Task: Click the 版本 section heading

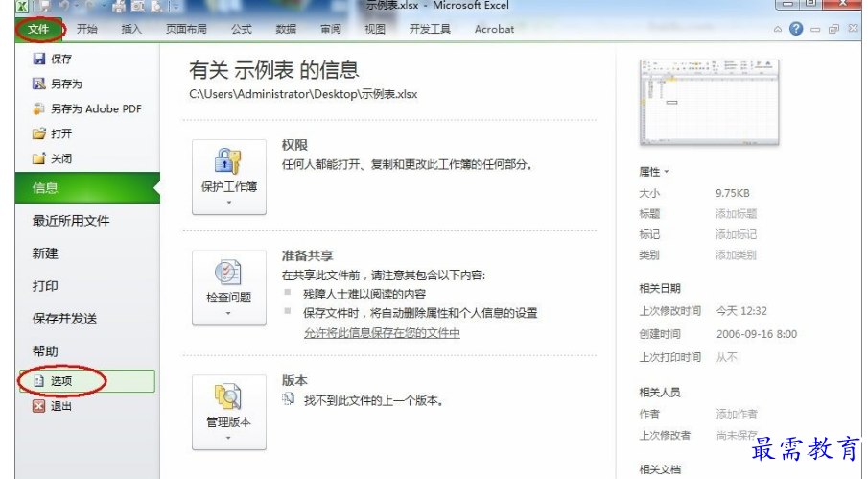Action: [x=294, y=380]
